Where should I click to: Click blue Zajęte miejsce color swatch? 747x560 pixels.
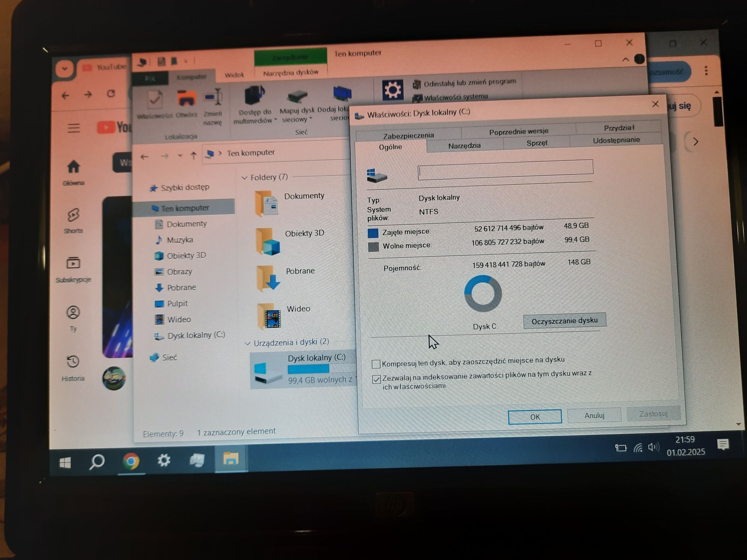tap(373, 233)
